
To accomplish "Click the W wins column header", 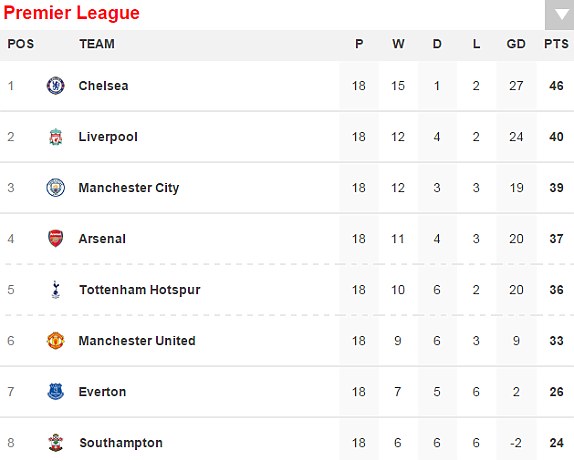I will point(398,44).
